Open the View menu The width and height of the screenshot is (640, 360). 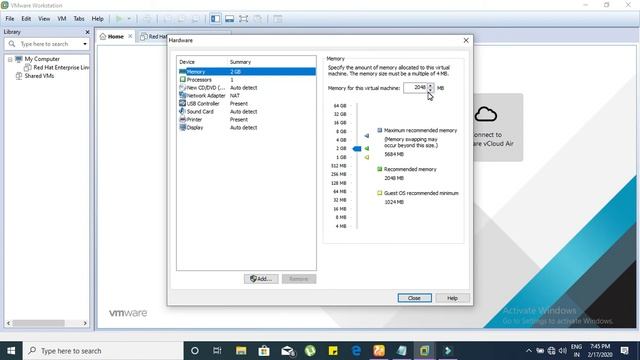point(44,19)
